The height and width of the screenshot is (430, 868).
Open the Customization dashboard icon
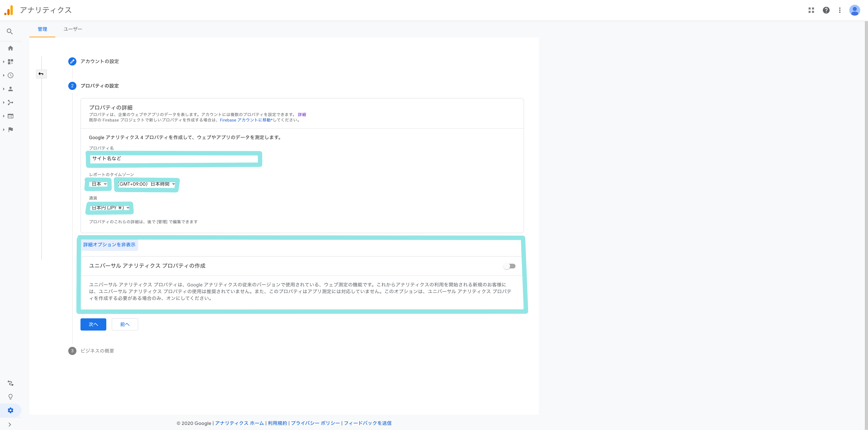(x=11, y=62)
